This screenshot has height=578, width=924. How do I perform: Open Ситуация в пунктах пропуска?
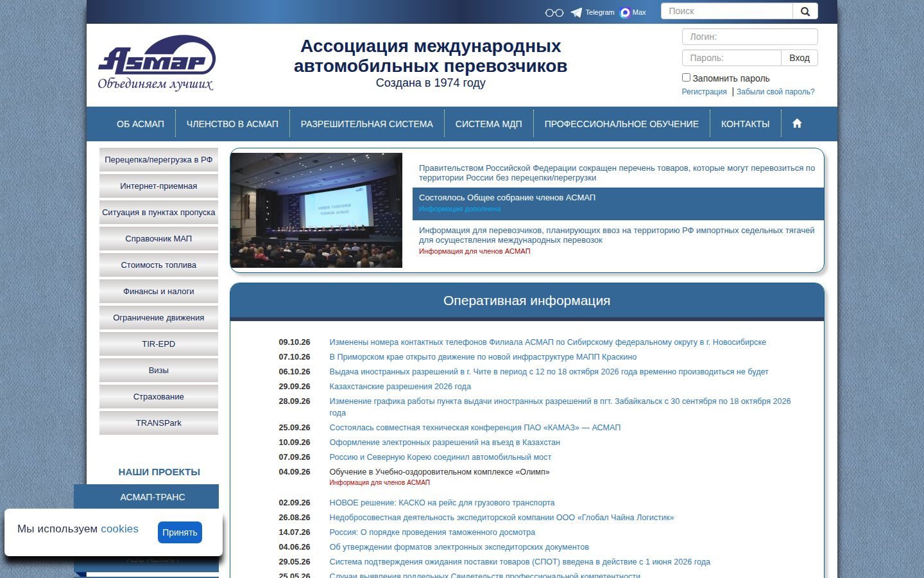[x=158, y=213]
